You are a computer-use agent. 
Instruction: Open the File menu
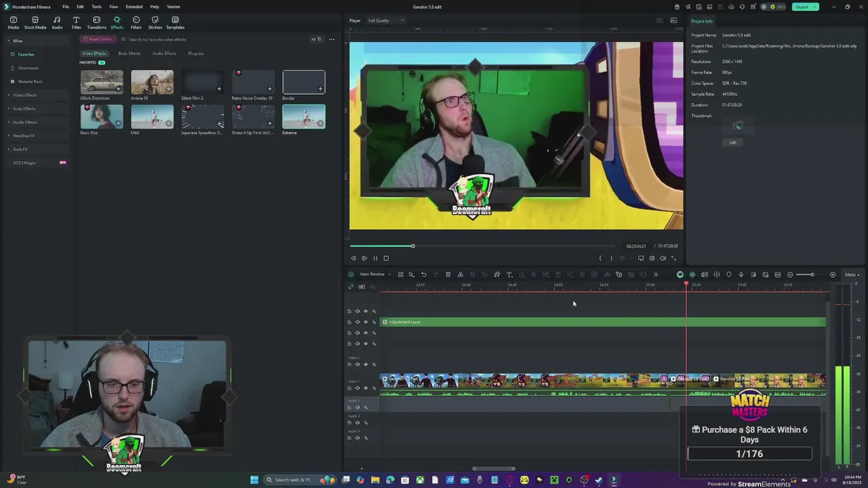coord(66,7)
